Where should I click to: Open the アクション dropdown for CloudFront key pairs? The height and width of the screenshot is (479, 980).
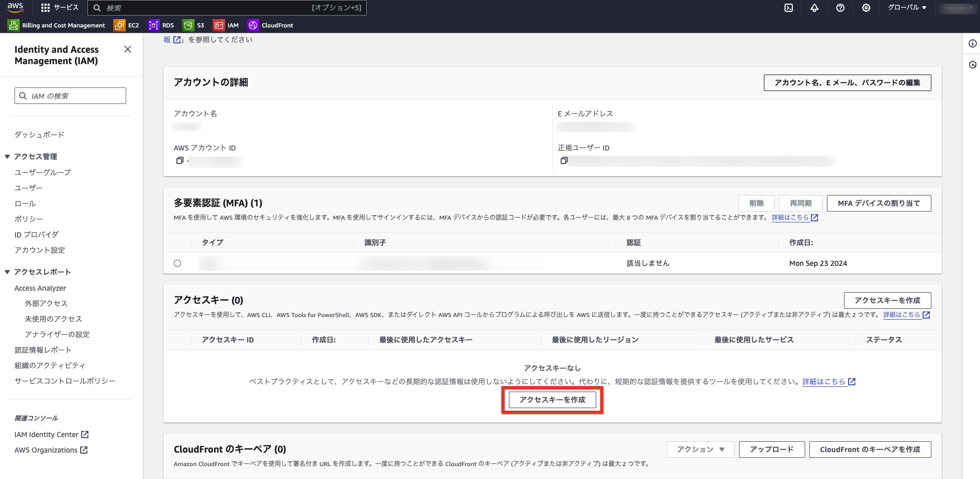[701, 450]
